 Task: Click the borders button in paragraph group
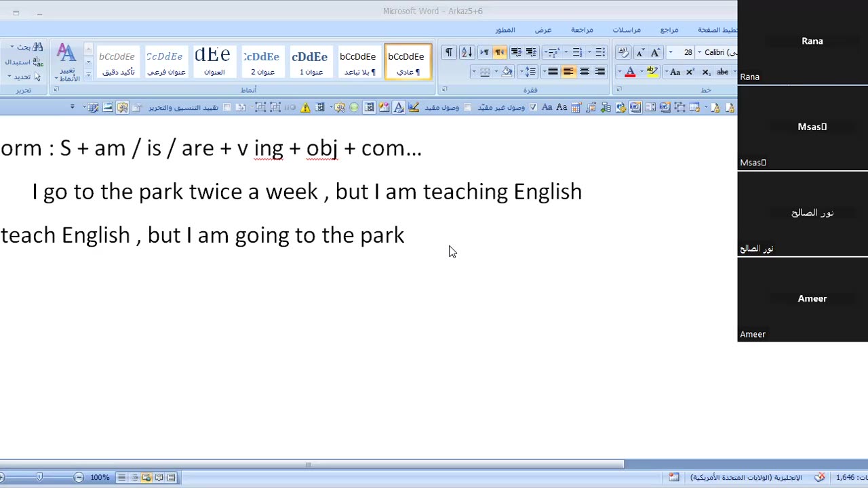pos(485,72)
